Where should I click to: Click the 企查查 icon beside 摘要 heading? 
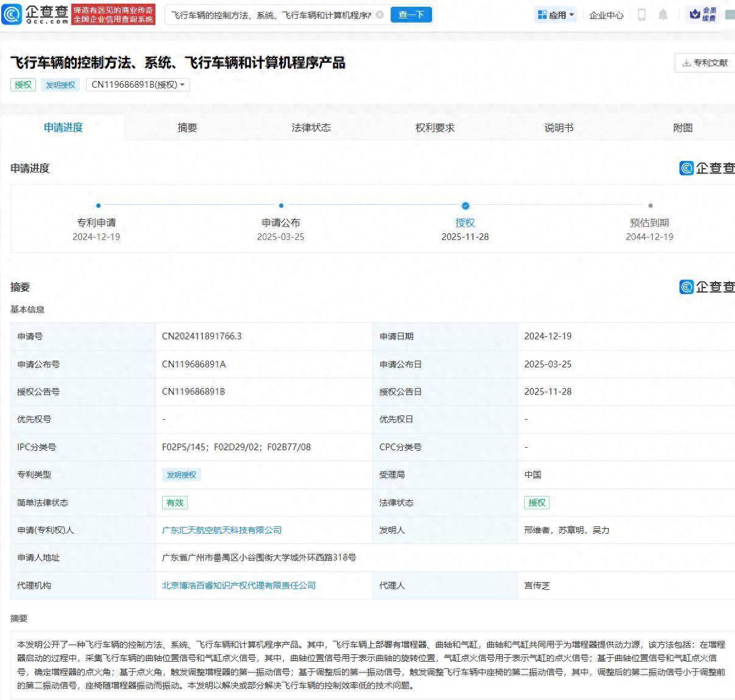pyautogui.click(x=687, y=287)
